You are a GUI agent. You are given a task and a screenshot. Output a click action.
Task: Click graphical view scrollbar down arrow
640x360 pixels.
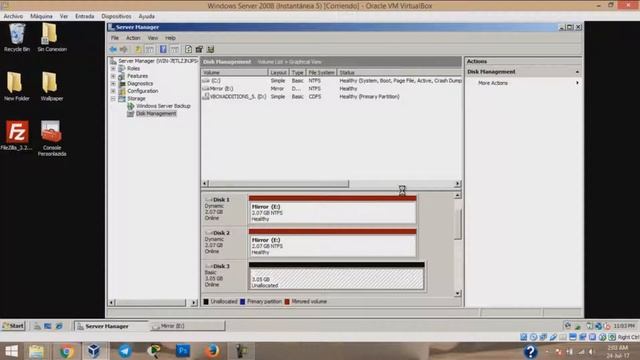[x=458, y=293]
